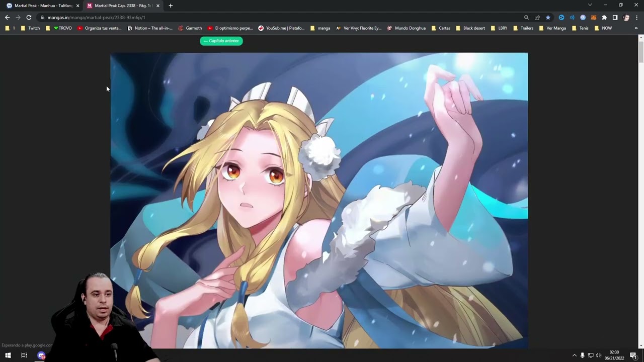Open the Garmoth bookmark
644x362 pixels.
click(x=190, y=28)
